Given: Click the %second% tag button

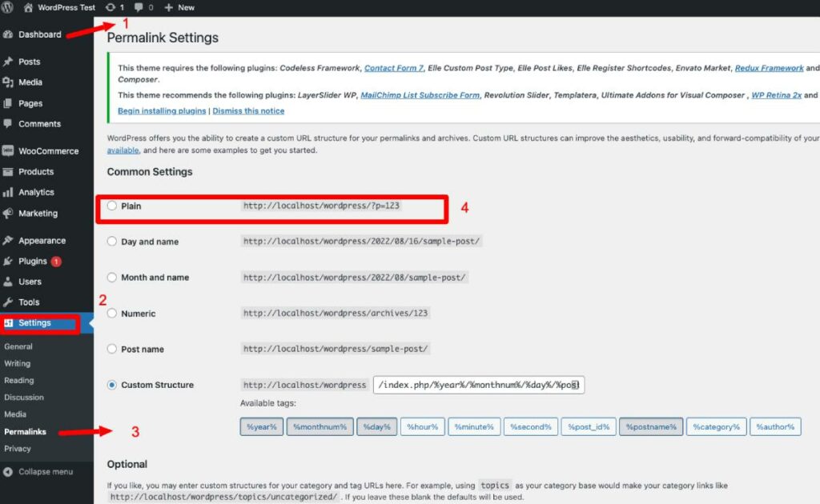Looking at the screenshot, I should [x=531, y=426].
